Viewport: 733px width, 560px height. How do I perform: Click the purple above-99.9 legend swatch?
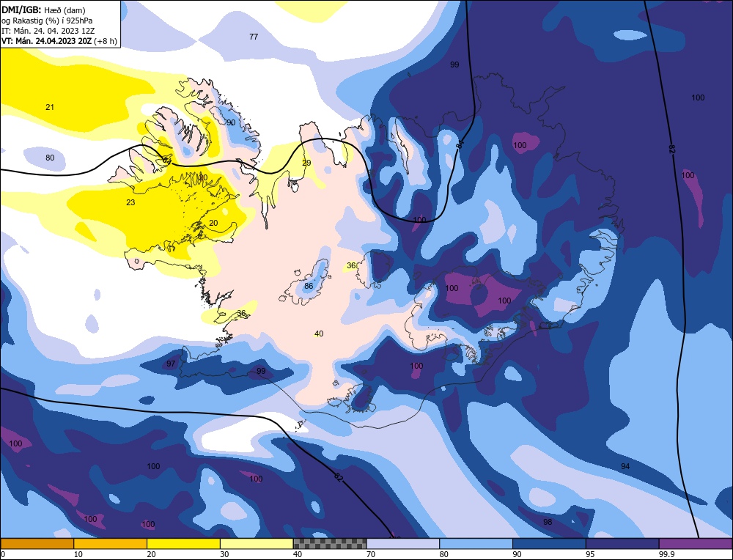pos(696,543)
